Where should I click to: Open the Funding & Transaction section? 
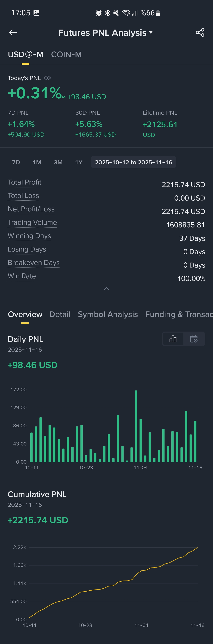tap(178, 314)
